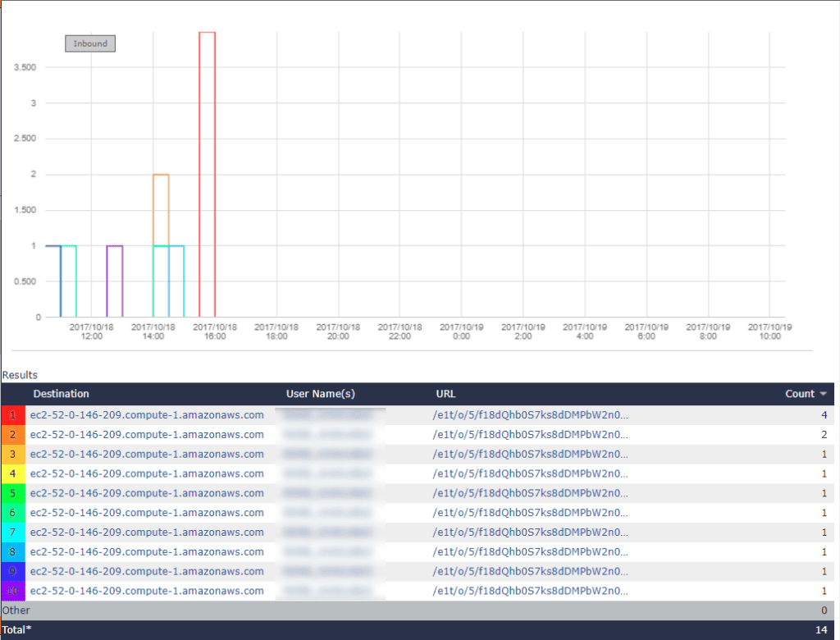Click the purple bar in chart
Image resolution: width=840 pixels, height=640 pixels.
(x=115, y=281)
